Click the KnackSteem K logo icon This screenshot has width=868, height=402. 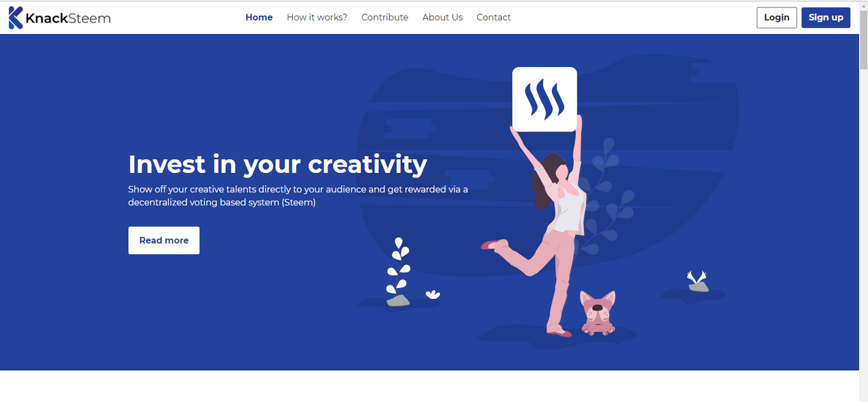coord(16,18)
